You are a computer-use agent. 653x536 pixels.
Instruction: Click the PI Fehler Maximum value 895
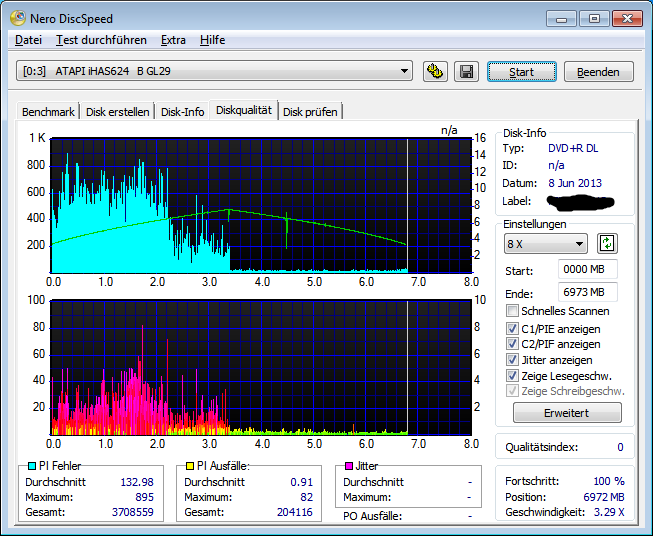click(x=144, y=497)
